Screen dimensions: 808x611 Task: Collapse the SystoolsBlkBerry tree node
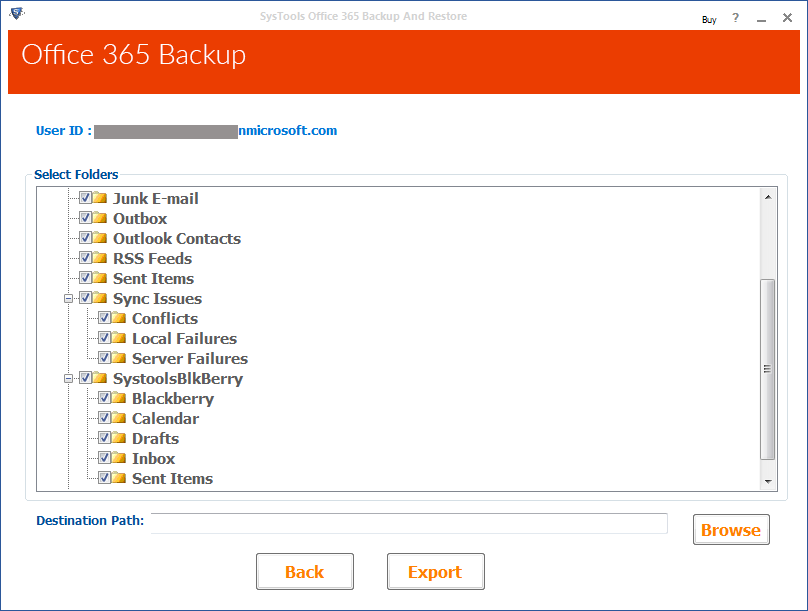coord(68,379)
